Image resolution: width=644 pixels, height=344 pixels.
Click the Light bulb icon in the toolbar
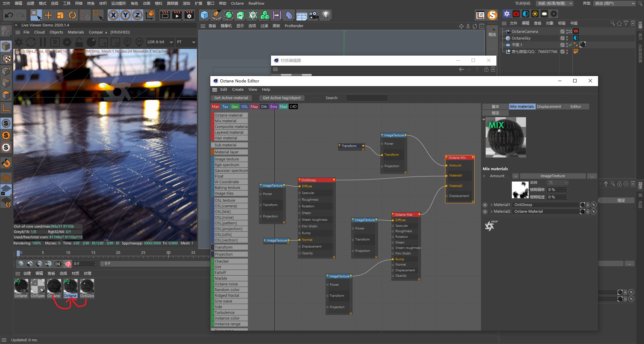(x=326, y=15)
